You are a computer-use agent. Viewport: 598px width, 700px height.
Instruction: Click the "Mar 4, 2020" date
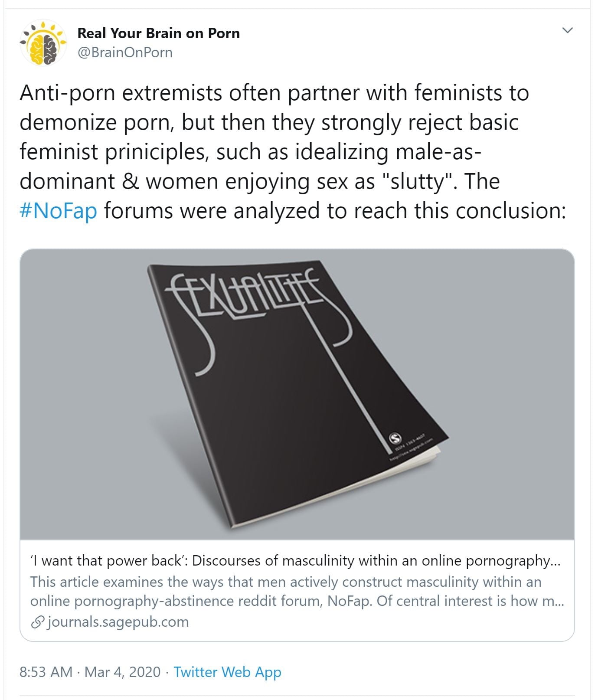tap(123, 672)
